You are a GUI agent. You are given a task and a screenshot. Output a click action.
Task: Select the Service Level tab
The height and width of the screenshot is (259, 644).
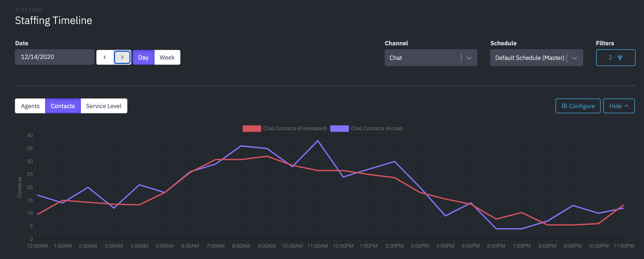click(104, 106)
